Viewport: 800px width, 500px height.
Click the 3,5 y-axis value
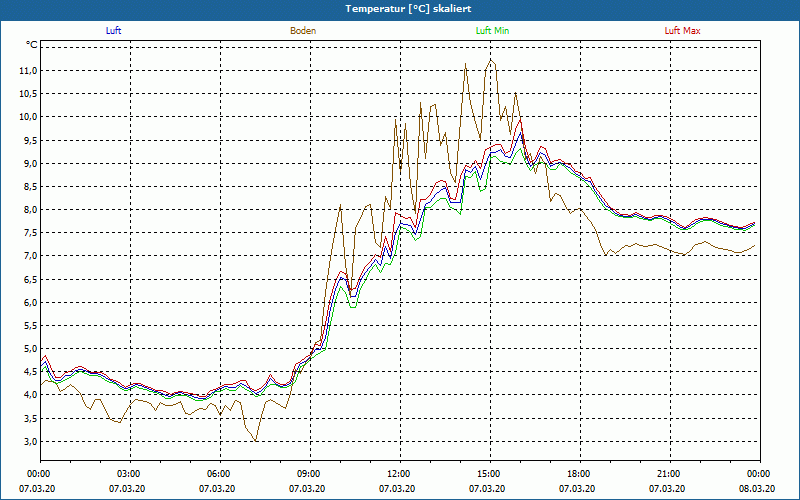[x=30, y=418]
